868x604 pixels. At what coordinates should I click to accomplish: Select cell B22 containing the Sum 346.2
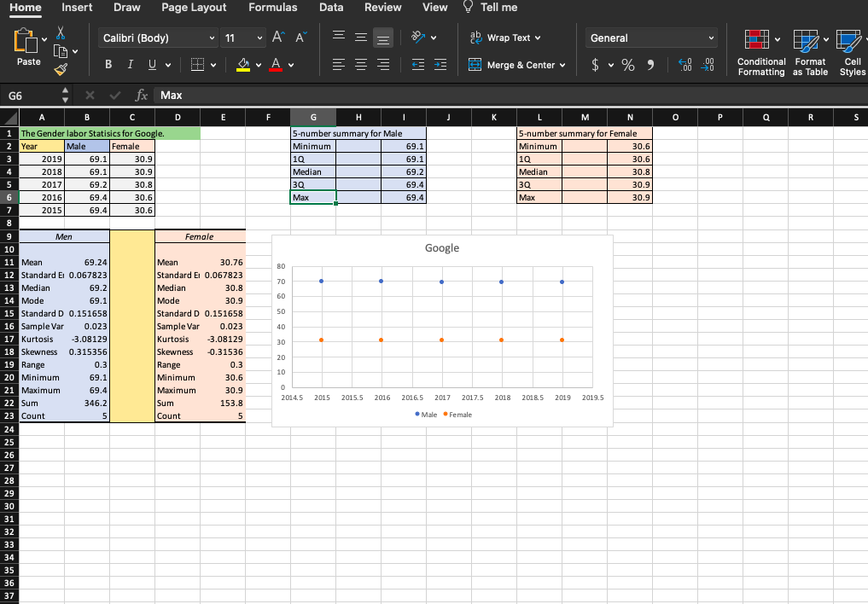pos(86,403)
